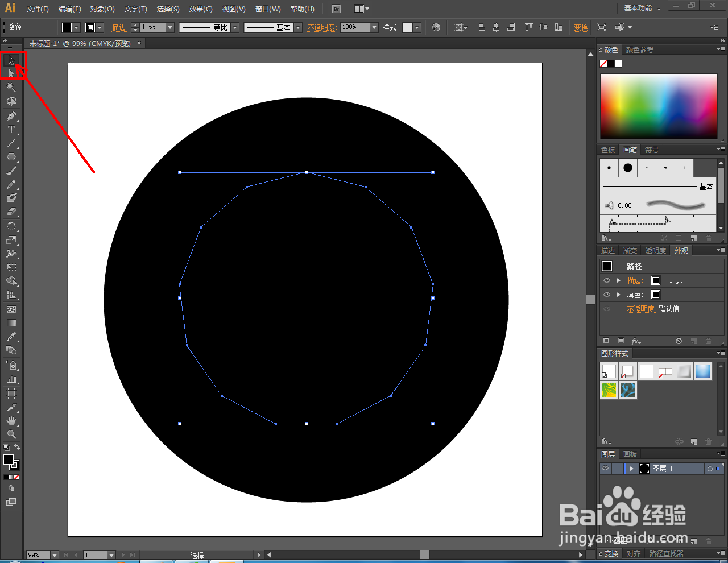This screenshot has height=563, width=728.
Task: Click the 不透明度 link in control bar
Action: pos(321,27)
